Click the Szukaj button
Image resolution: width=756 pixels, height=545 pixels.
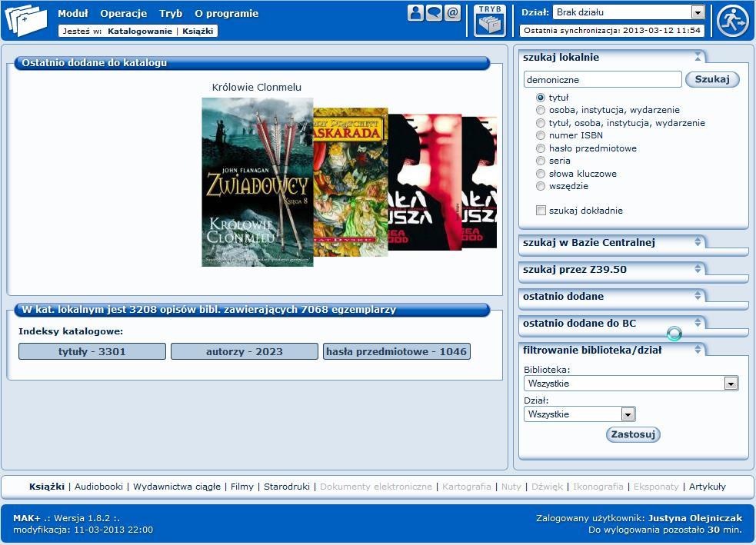(712, 79)
